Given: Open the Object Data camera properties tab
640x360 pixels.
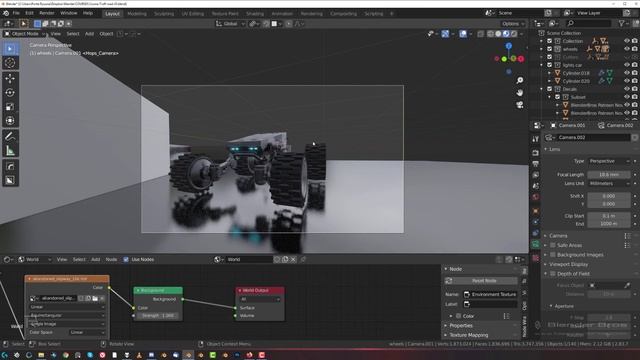Looking at the screenshot, I should coord(536,244).
